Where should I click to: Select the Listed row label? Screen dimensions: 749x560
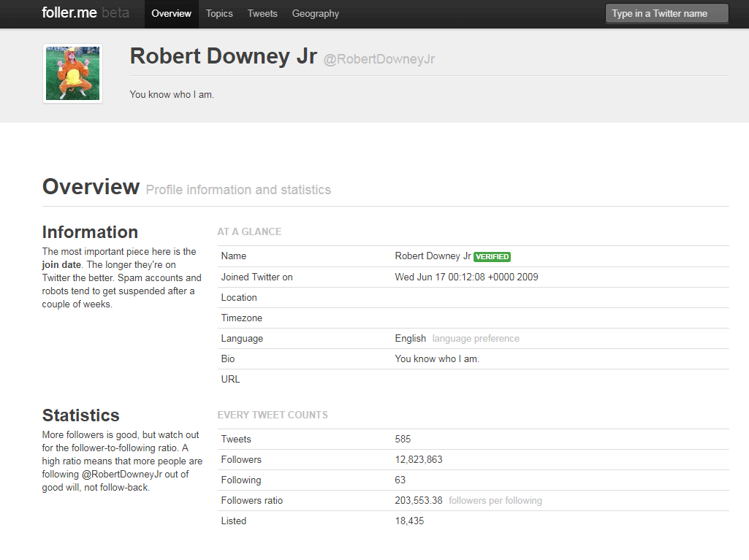pos(234,521)
